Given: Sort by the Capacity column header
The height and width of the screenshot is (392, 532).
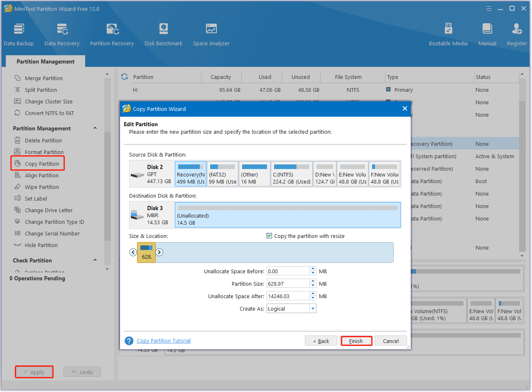Looking at the screenshot, I should pos(221,77).
